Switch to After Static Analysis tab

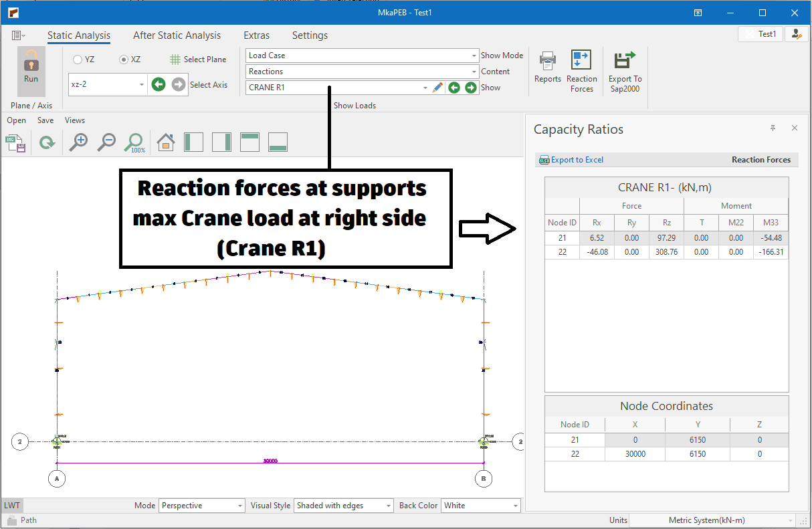(177, 35)
